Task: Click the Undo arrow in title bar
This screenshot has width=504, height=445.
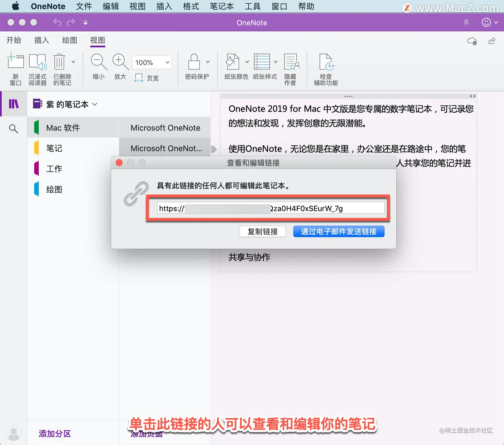Action: pos(57,22)
